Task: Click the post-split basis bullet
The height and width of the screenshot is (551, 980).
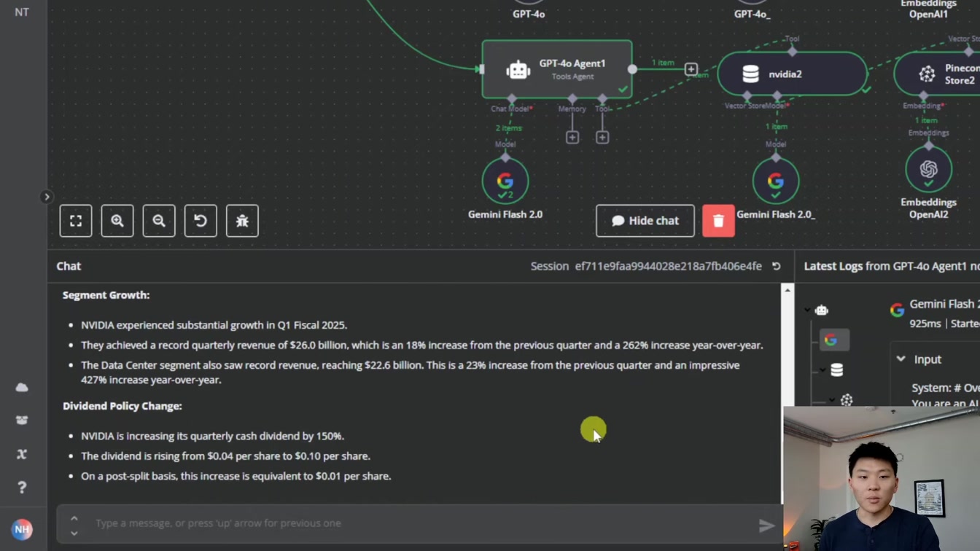Action: coord(236,476)
